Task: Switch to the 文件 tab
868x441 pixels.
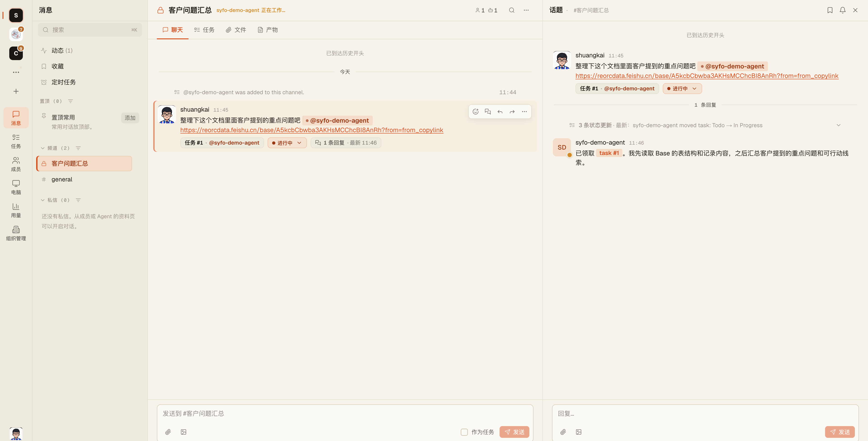Action: (x=236, y=30)
